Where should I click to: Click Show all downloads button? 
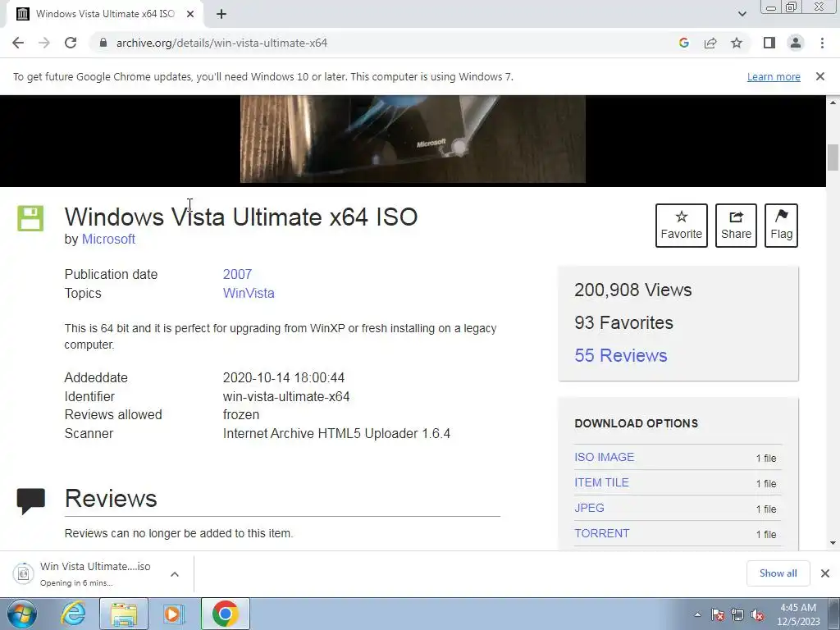[778, 573]
